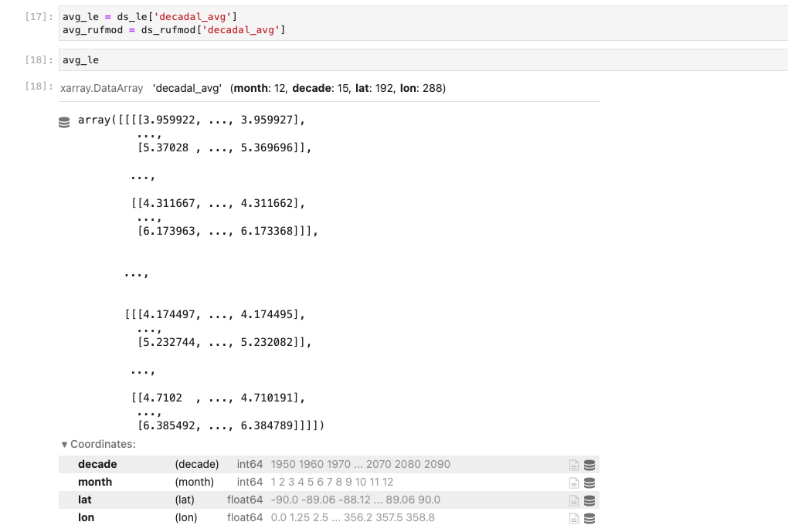This screenshot has width=788, height=532.
Task: Click the 'lat' coordinate name
Action: click(x=84, y=500)
